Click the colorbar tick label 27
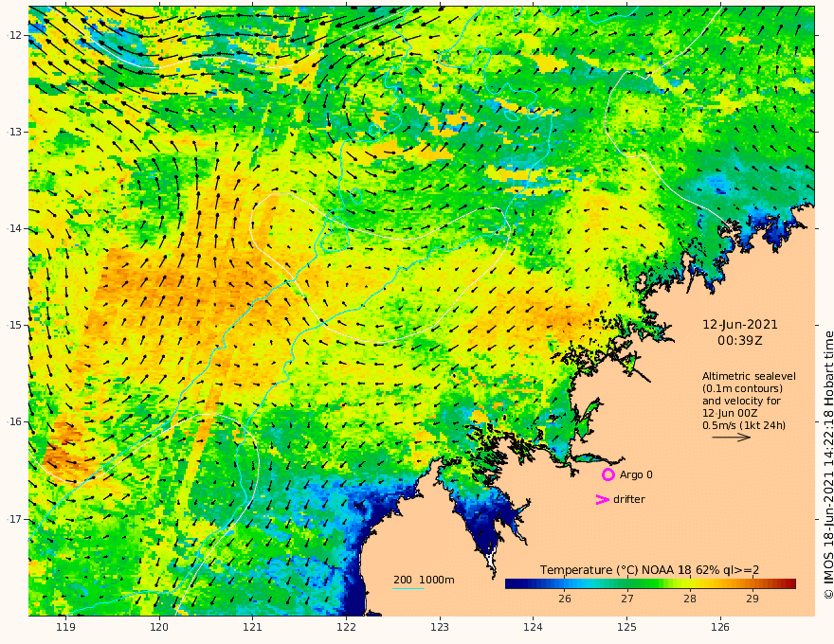Image resolution: width=834 pixels, height=644 pixels. tap(627, 599)
